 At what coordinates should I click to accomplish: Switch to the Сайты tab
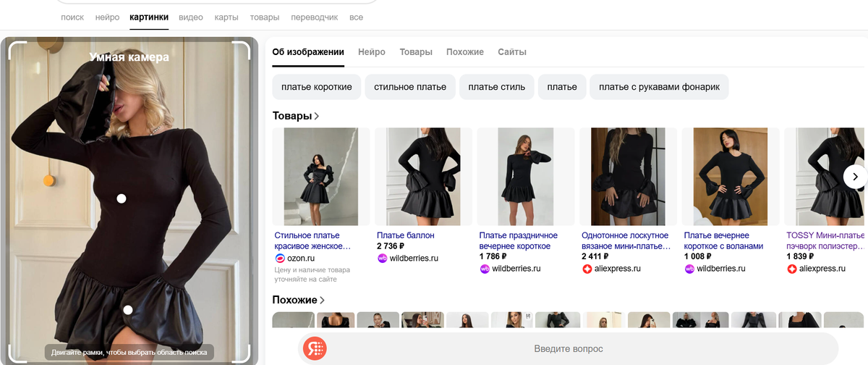coord(512,52)
